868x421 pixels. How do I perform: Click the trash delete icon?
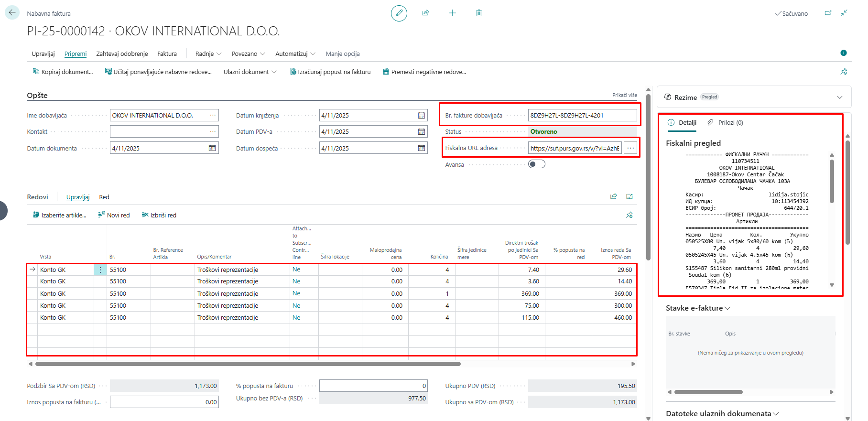point(478,13)
